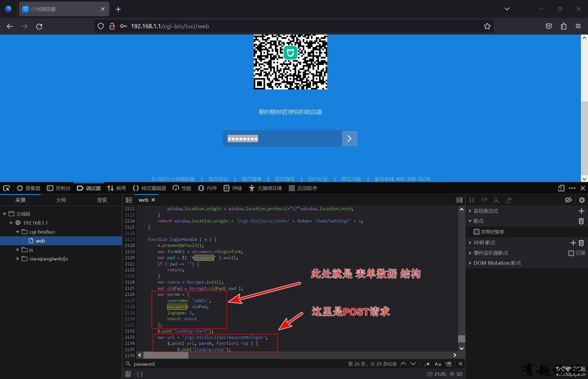Click the insecure connection lock icon
Image resolution: width=588 pixels, height=379 pixels.
pyautogui.click(x=112, y=26)
